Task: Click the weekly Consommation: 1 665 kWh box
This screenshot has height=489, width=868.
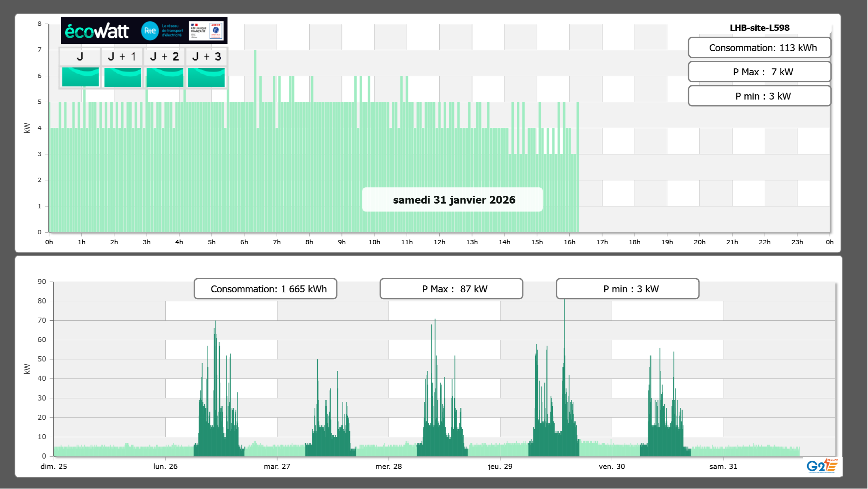Action: [265, 289]
